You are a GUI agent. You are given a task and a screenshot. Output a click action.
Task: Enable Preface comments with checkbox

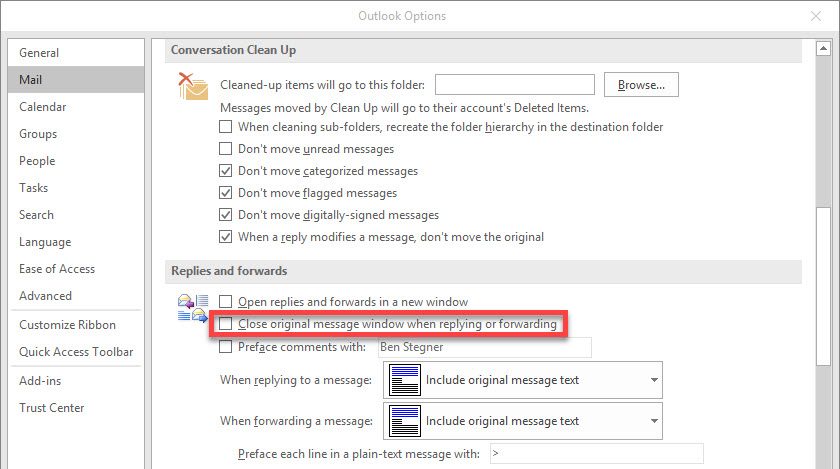click(x=226, y=347)
